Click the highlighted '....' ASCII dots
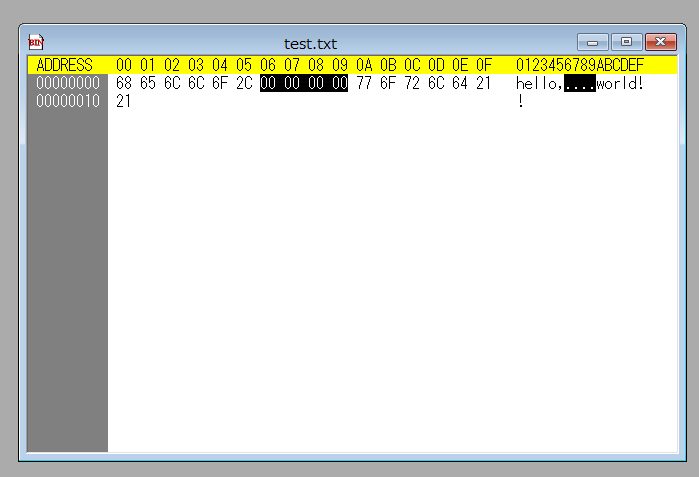Screen dimensions: 699x477 580,83
